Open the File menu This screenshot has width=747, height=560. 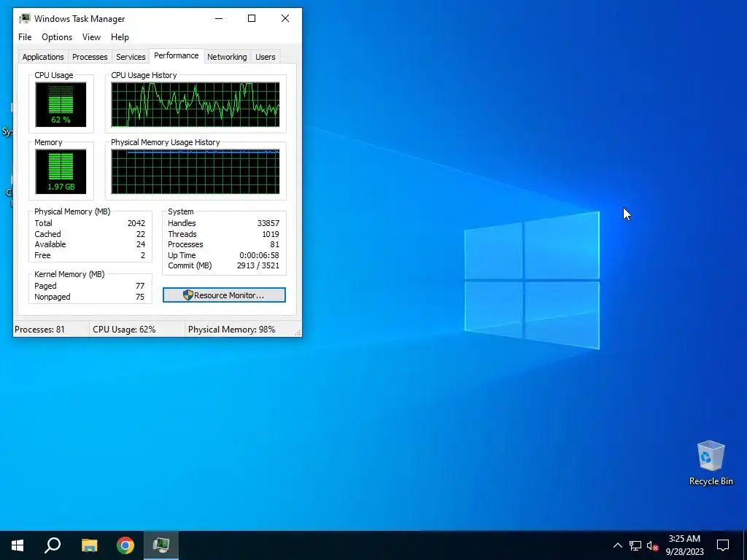25,37
